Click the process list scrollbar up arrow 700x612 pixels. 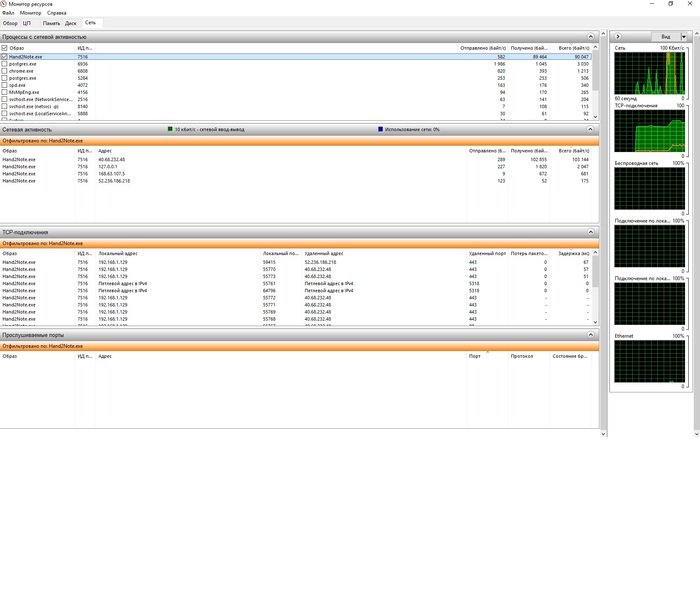(x=595, y=47)
